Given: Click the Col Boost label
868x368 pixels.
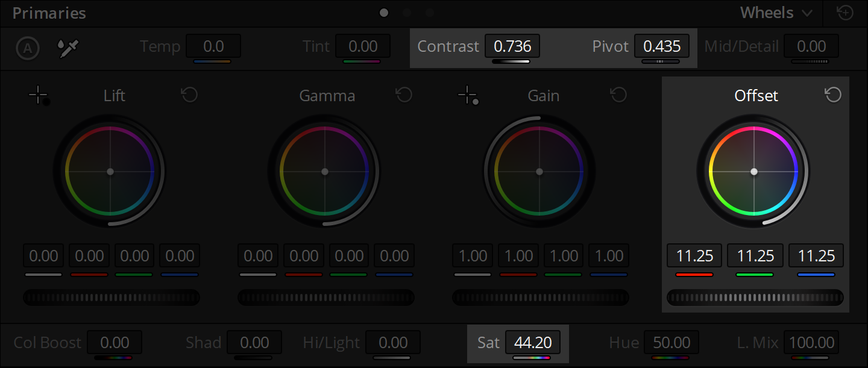Looking at the screenshot, I should 47,343.
